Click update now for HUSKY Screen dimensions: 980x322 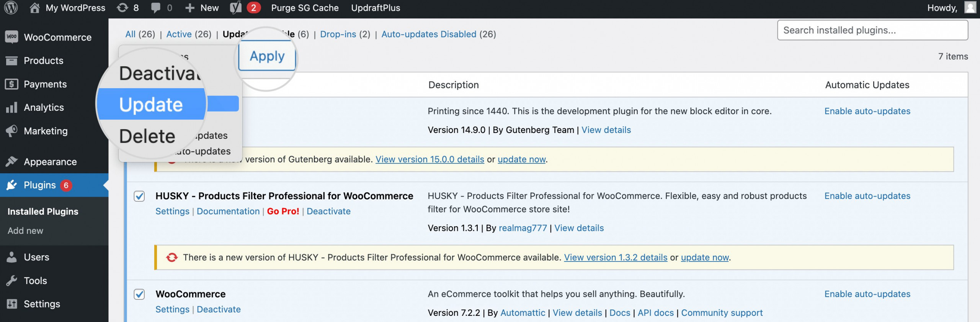(x=705, y=257)
